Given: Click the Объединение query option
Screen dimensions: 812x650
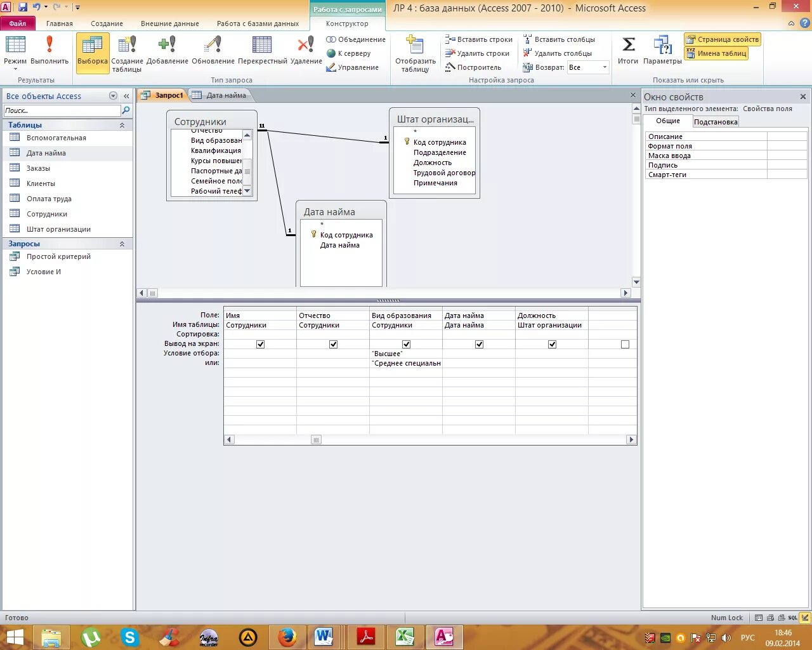Looking at the screenshot, I should click(356, 39).
